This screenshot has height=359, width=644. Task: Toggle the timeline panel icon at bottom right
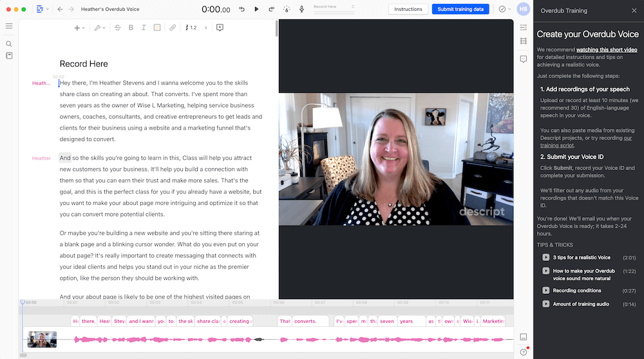click(523, 337)
